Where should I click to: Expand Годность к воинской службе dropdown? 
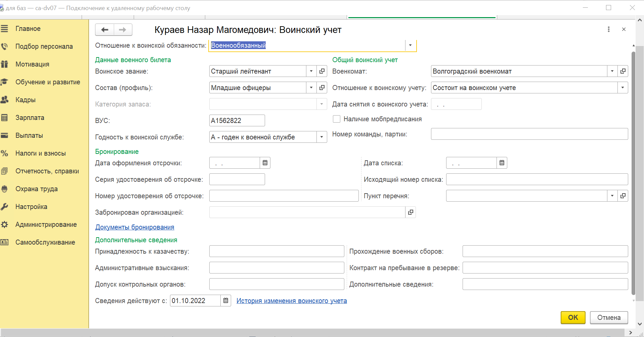[321, 137]
